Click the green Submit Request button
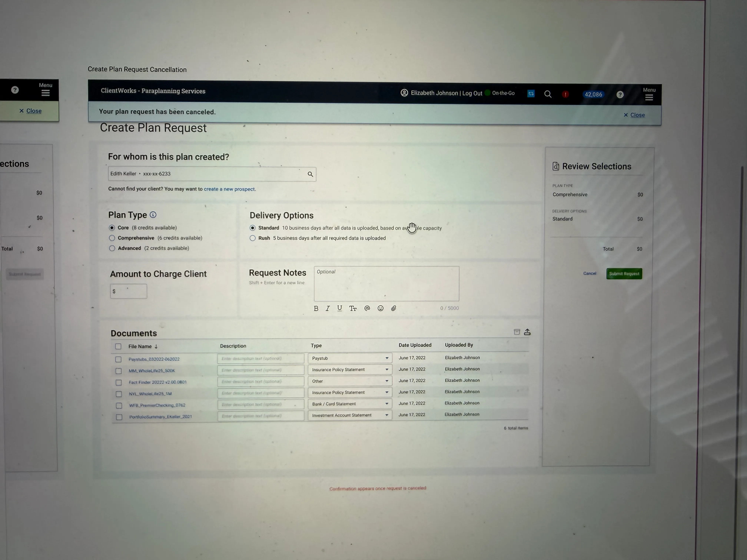The width and height of the screenshot is (747, 560). click(x=624, y=274)
